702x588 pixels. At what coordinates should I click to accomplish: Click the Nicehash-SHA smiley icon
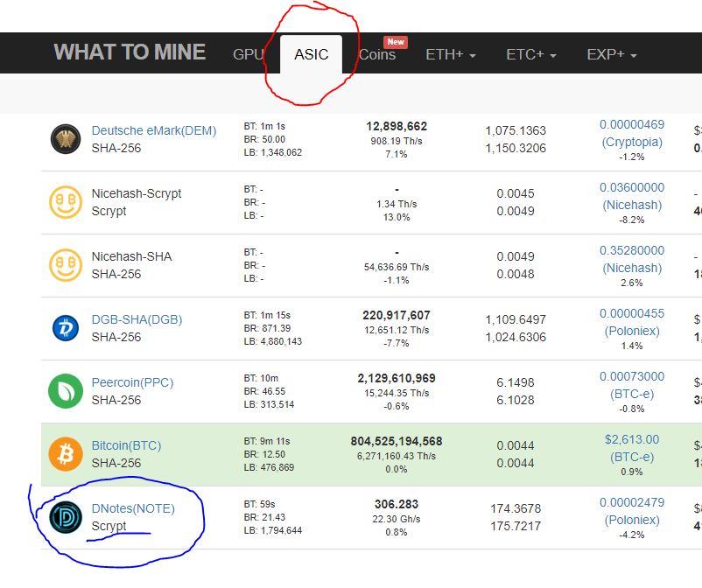(66, 265)
